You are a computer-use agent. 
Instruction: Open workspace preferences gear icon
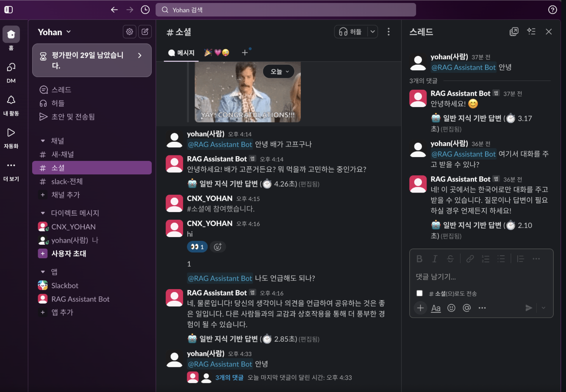pyautogui.click(x=130, y=31)
